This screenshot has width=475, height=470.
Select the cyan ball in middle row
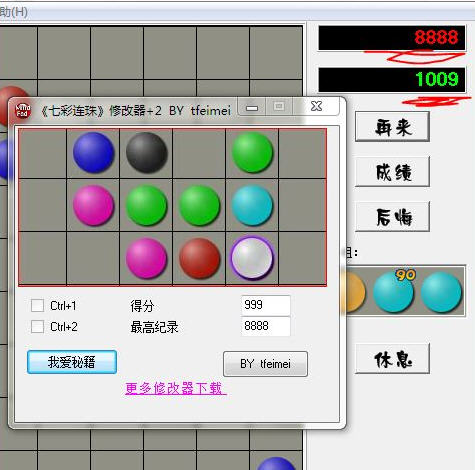252,205
